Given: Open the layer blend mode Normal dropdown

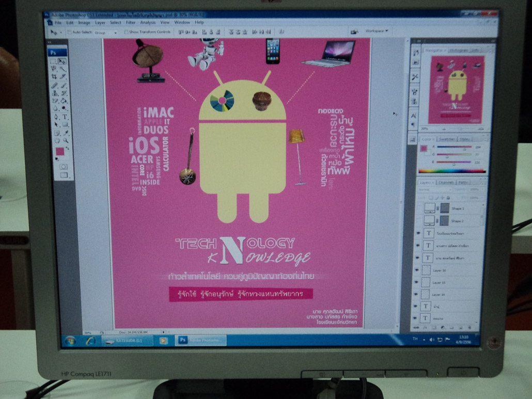Looking at the screenshot, I should click(434, 189).
